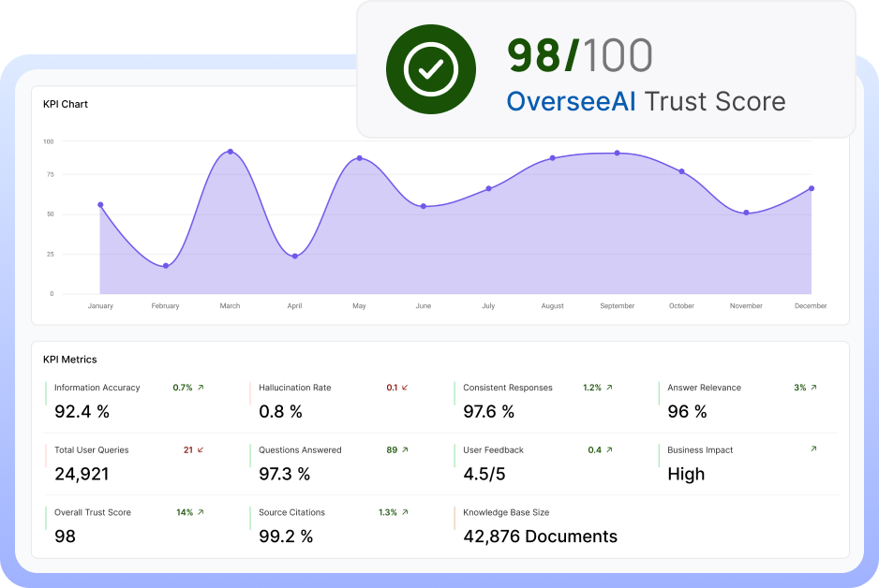Click the June label on the chart axis

(424, 306)
